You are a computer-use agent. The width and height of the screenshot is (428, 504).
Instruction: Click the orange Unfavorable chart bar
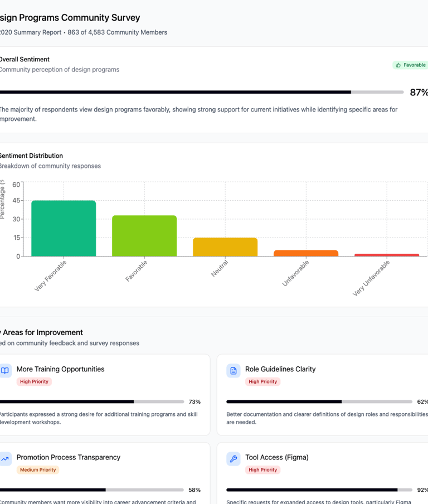306,253
